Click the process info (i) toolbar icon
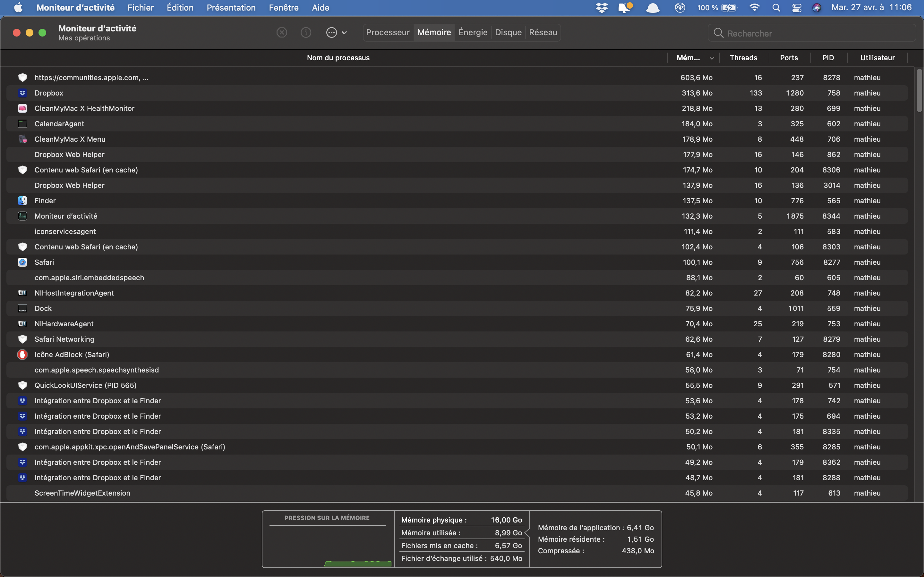Screen dimensions: 924x577 pyautogui.click(x=306, y=32)
